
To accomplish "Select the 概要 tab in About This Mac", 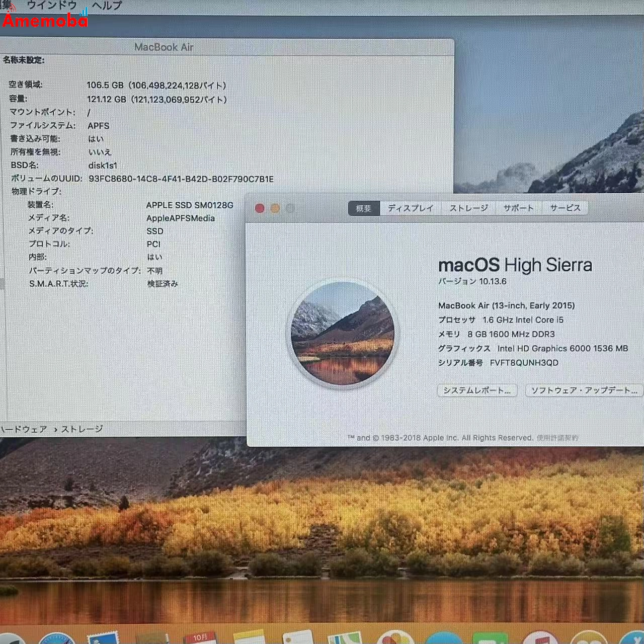I will (x=363, y=208).
